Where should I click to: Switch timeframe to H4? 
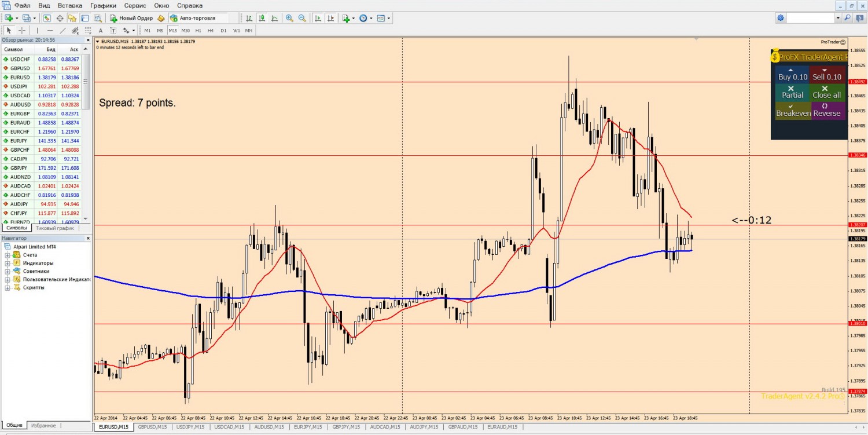(211, 30)
